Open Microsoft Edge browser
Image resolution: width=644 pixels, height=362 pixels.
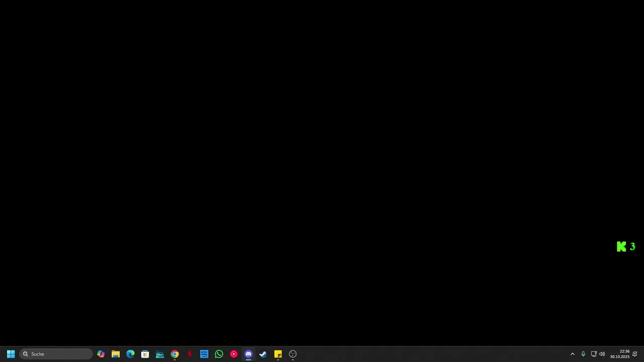(130, 354)
